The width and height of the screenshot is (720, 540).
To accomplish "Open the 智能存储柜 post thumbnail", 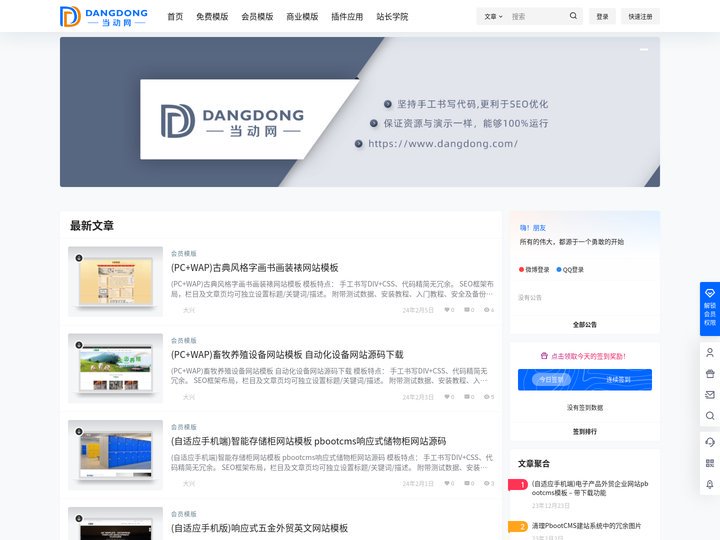I will 115,455.
